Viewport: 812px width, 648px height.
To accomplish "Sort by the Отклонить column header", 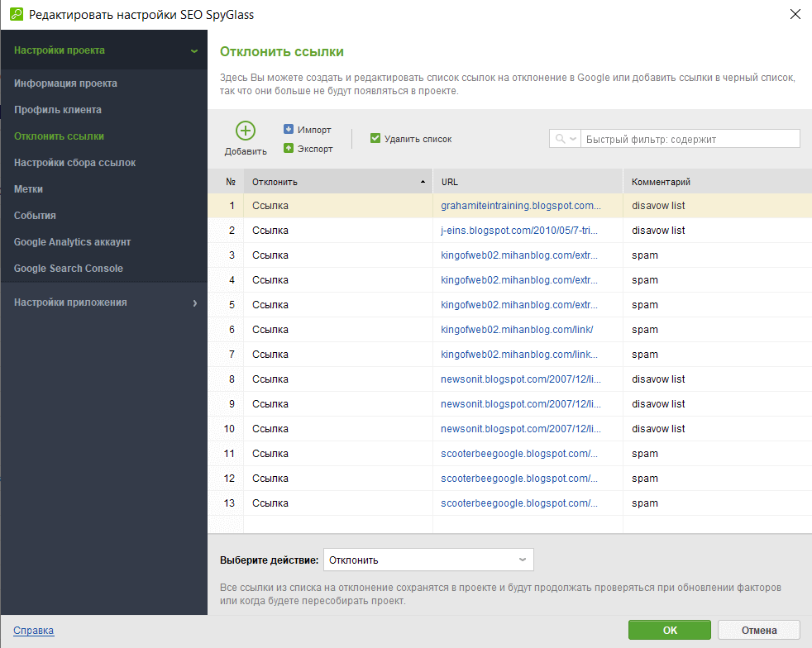I will coord(338,182).
